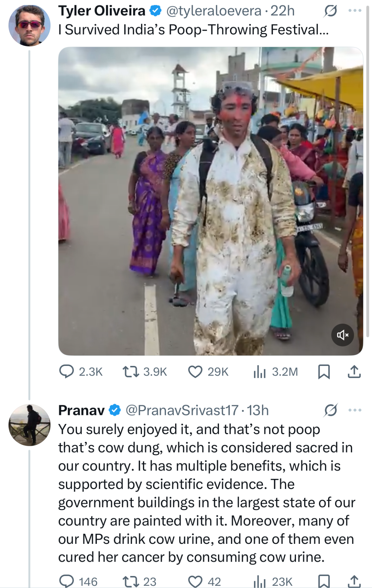Share Pranav's reply
Viewport: 372px width, 588px height.
pos(354,581)
